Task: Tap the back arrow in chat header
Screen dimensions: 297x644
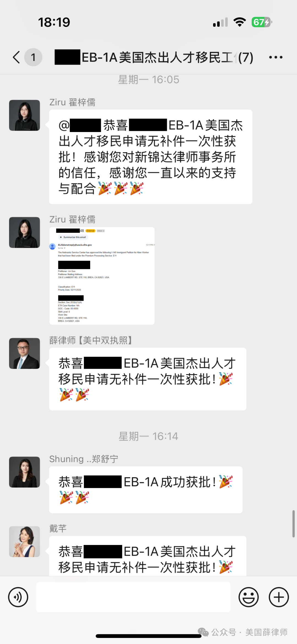Action: coord(16,57)
